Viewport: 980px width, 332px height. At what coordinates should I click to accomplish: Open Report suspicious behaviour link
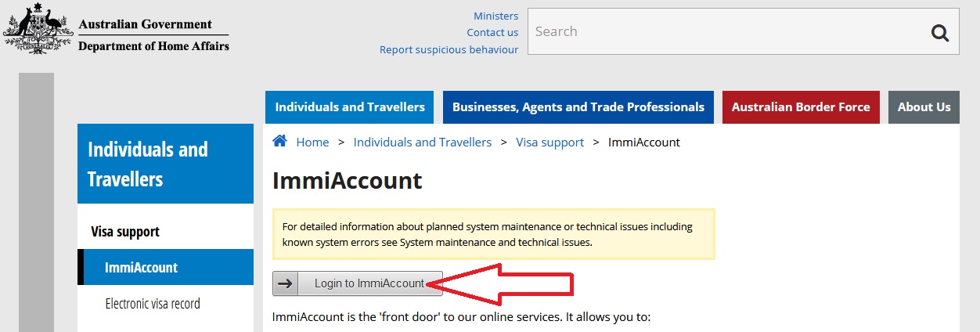[449, 49]
